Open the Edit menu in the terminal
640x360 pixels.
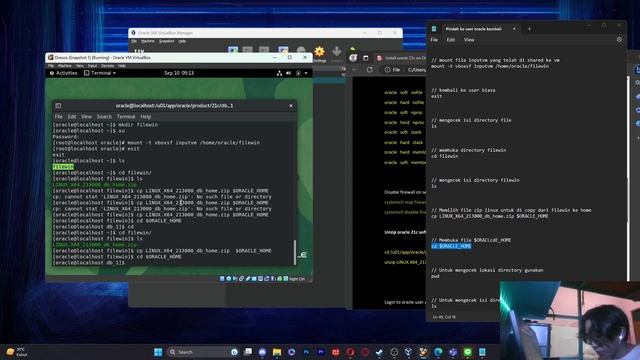click(72, 116)
